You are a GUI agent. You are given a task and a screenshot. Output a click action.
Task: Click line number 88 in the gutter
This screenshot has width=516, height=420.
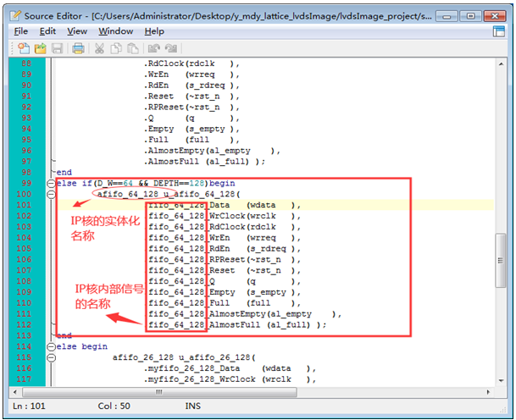[26, 64]
